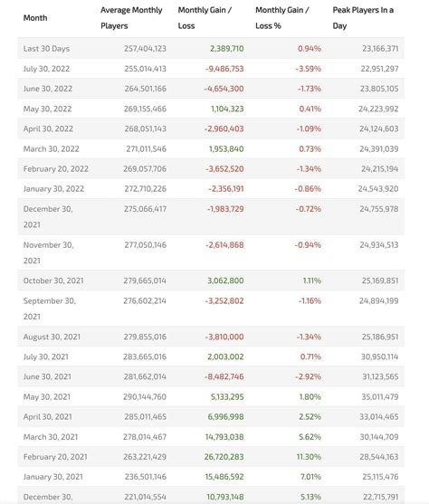Click the Month column header
The width and height of the screenshot is (429, 504).
click(35, 18)
